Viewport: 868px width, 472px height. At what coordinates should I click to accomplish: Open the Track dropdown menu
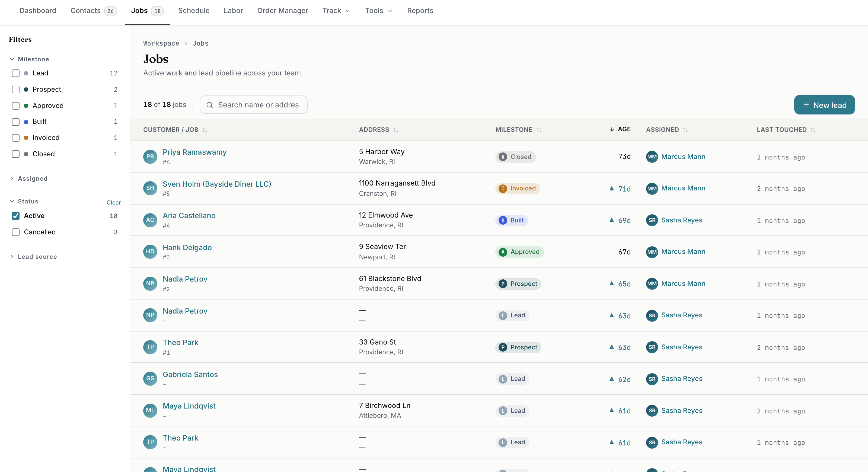336,11
